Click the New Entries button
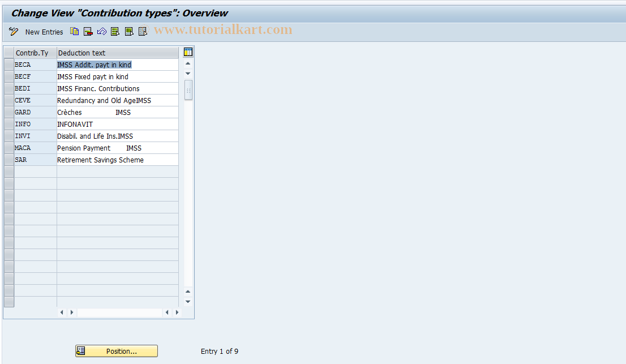This screenshot has height=364, width=626. pyautogui.click(x=44, y=32)
